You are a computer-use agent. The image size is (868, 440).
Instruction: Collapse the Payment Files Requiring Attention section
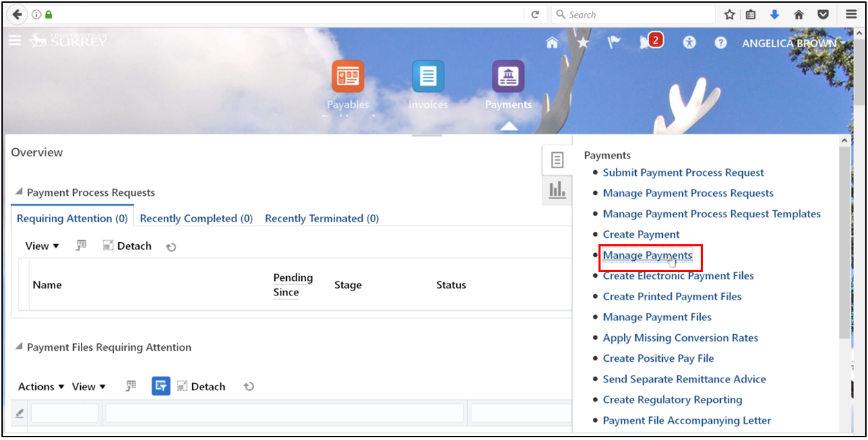(19, 347)
